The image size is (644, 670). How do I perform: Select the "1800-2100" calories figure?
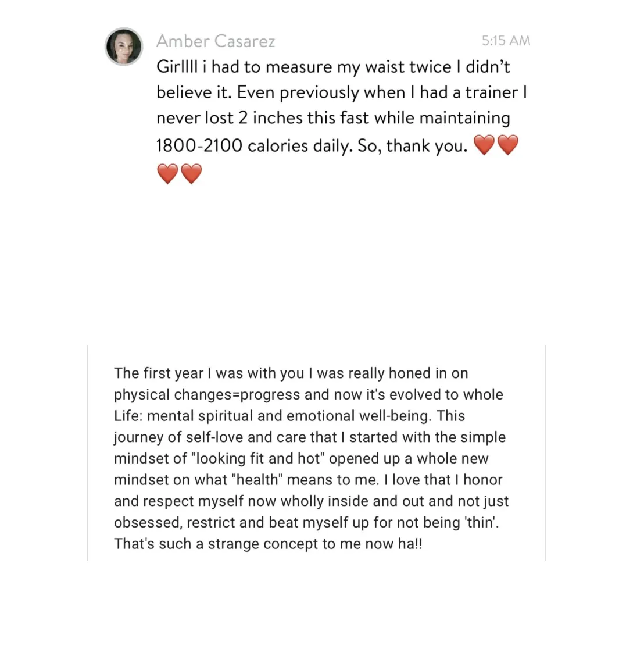[199, 146]
